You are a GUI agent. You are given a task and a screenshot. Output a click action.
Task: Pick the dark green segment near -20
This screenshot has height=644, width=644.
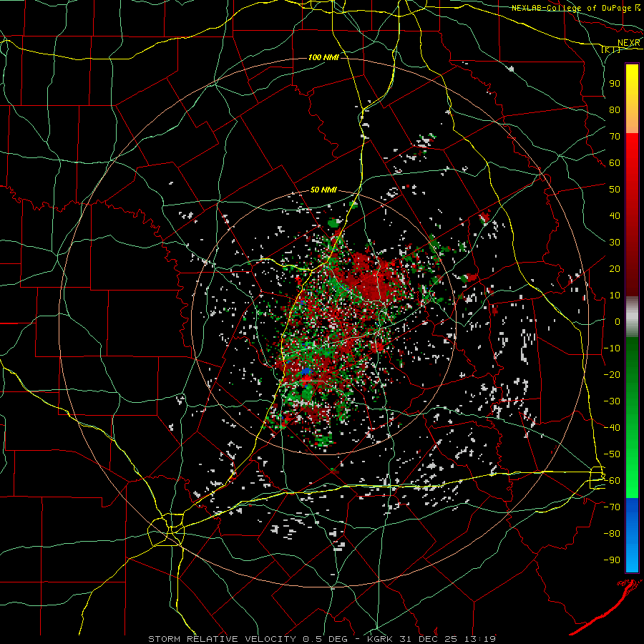[x=632, y=371]
